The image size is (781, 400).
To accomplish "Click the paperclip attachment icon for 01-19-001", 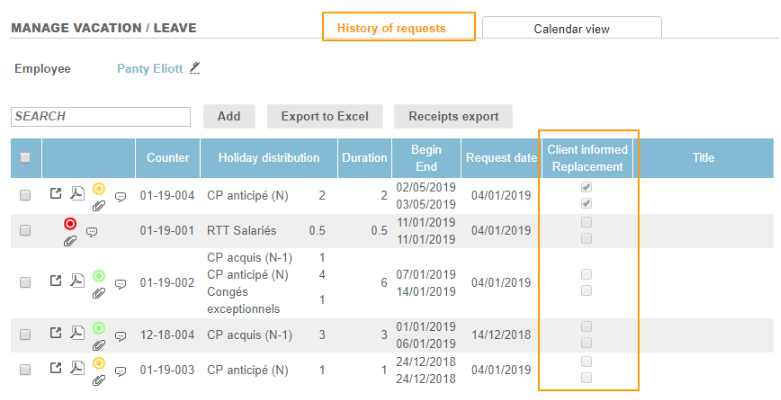I will tap(70, 240).
